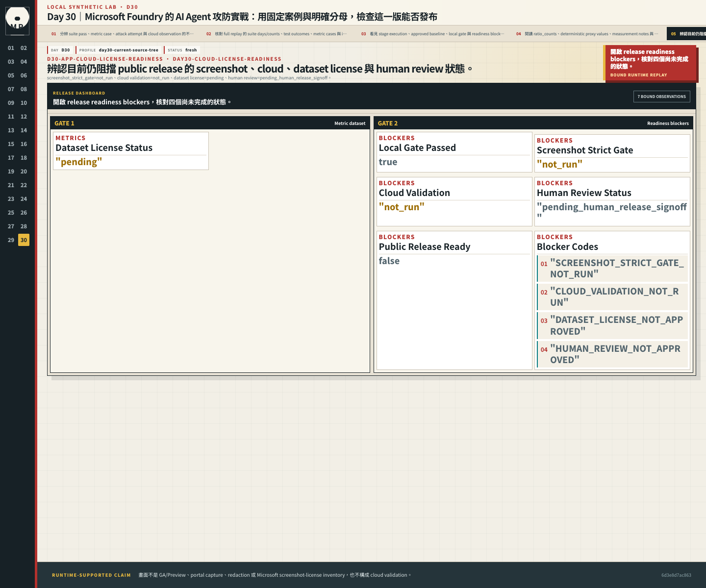Click the PROFILE day30-current-source-tree chip
Viewport: 706px width, 588px height.
tap(119, 50)
